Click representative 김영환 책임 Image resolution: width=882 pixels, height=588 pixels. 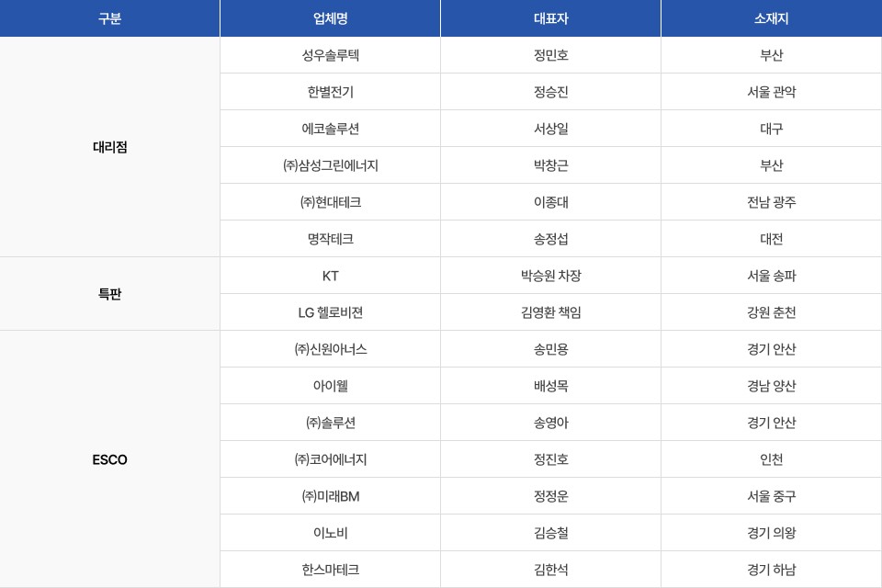click(x=550, y=312)
